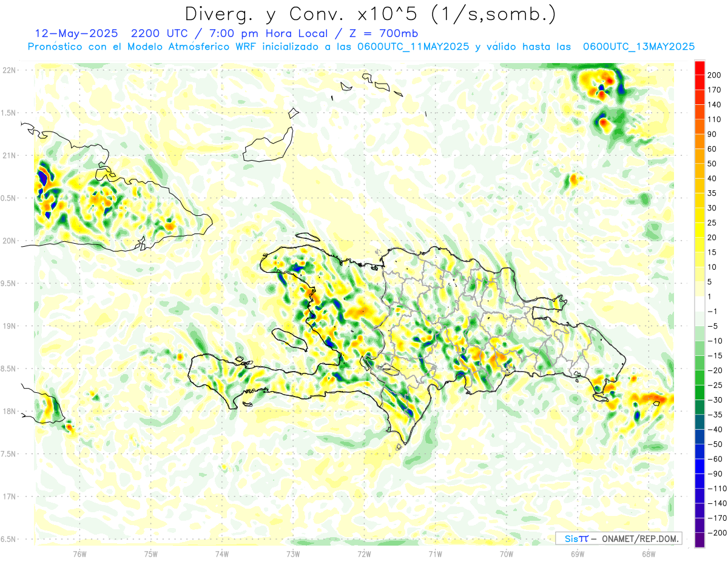Click the colorbar label '15'

(712, 252)
